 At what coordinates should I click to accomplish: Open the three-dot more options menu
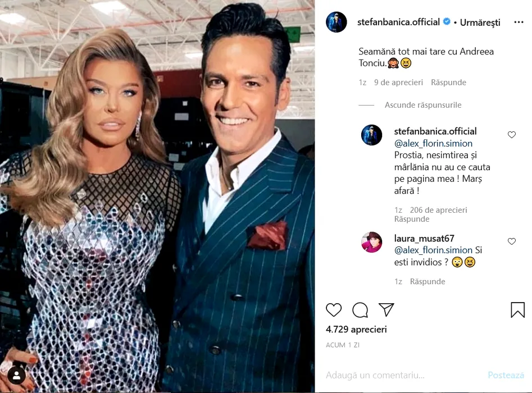point(519,22)
